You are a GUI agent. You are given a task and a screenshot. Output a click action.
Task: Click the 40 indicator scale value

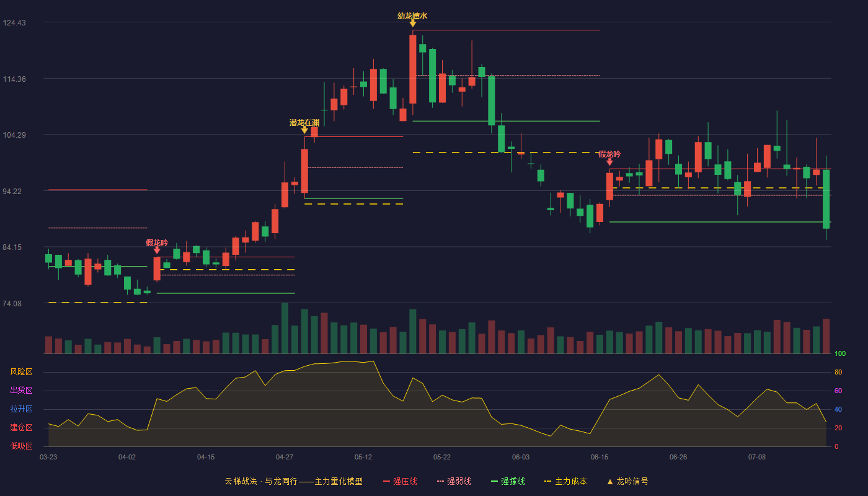pos(838,410)
